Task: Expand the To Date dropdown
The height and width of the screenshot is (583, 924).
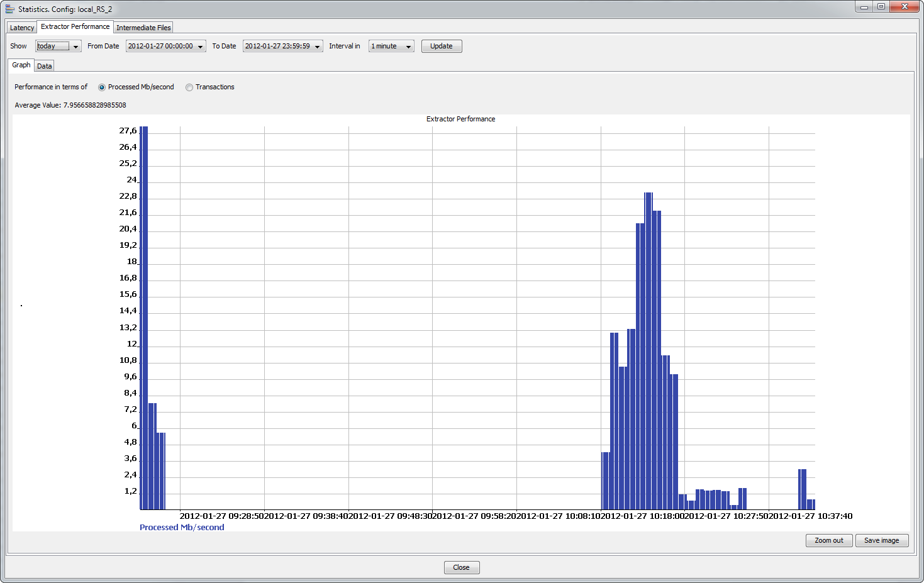Action: click(x=317, y=47)
